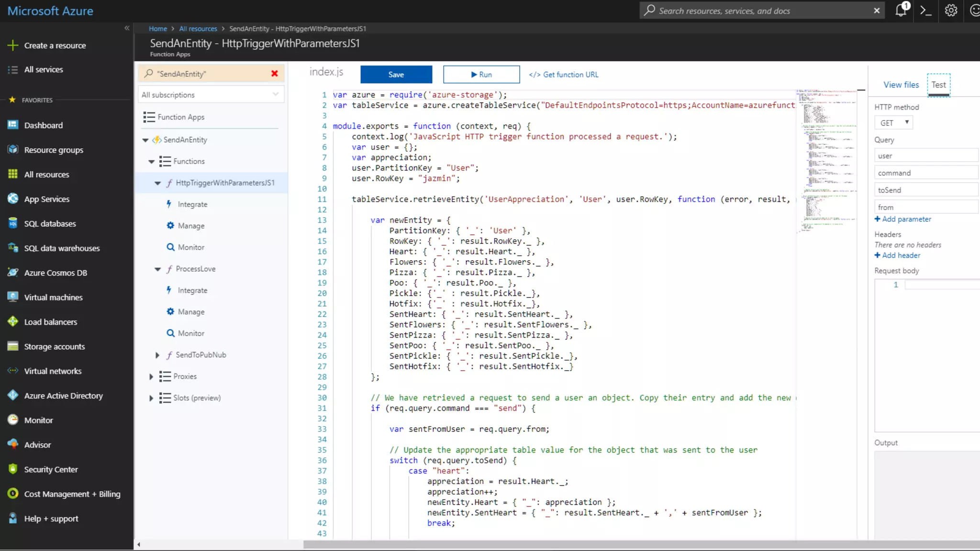Viewport: 980px width, 551px height.
Task: Open the Cloud Shell icon
Action: 926,11
